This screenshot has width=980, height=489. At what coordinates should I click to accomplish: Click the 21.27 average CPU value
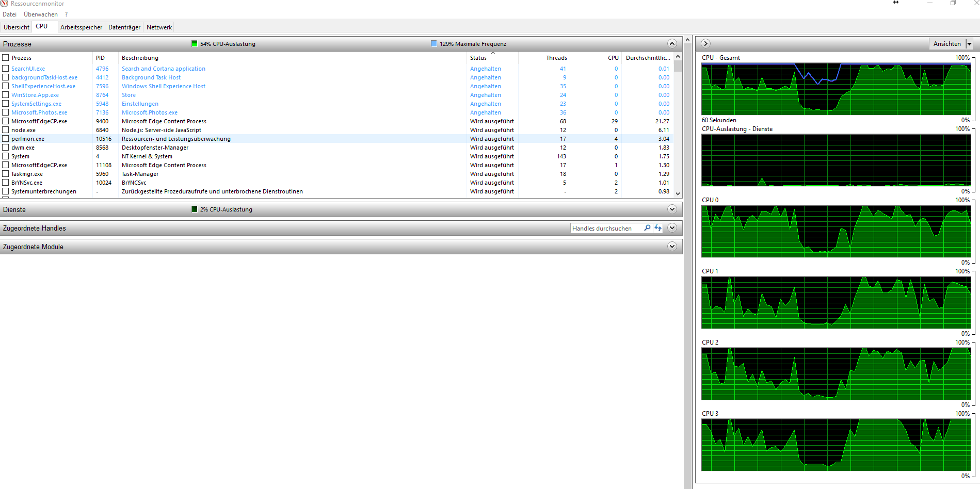tap(662, 121)
